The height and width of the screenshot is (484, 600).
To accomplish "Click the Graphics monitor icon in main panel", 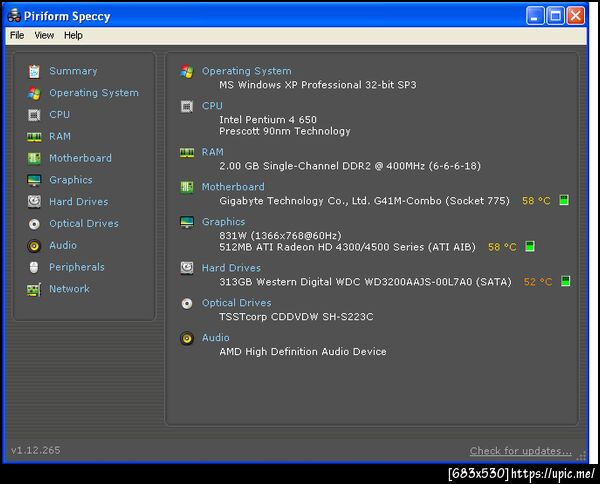I will coord(187,222).
